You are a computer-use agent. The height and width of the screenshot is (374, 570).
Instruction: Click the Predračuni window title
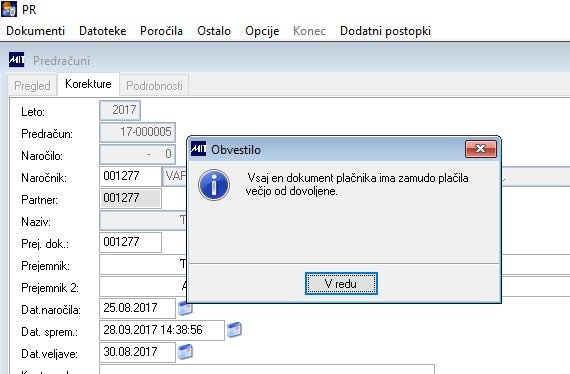click(61, 60)
